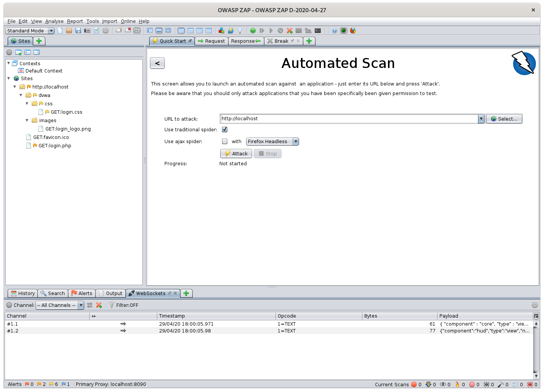Click the add custom breakpoint red X icon

(290, 31)
